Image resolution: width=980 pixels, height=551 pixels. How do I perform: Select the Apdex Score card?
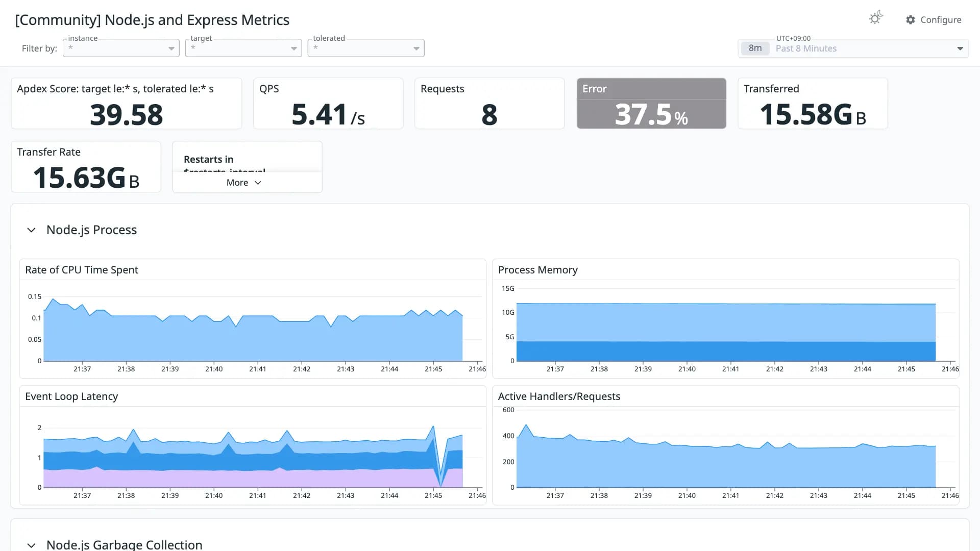(127, 104)
